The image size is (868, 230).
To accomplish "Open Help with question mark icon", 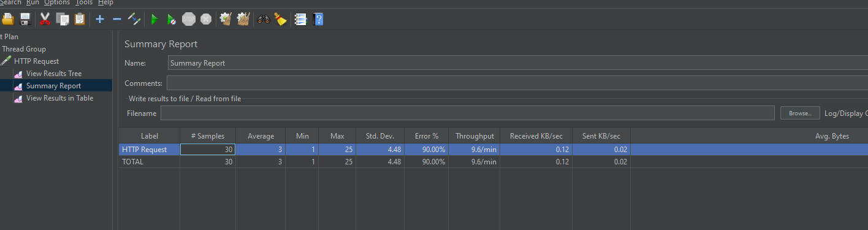I will 318,19.
